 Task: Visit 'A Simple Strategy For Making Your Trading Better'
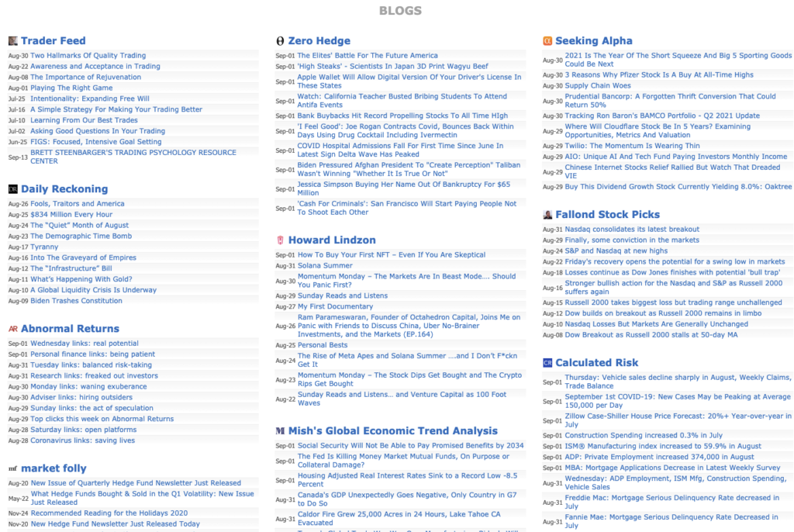coord(116,109)
